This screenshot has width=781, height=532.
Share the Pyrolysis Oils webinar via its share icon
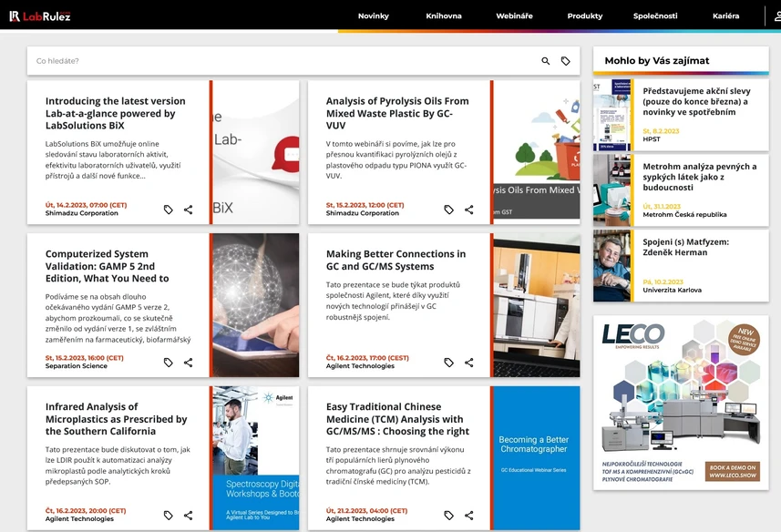pos(468,210)
